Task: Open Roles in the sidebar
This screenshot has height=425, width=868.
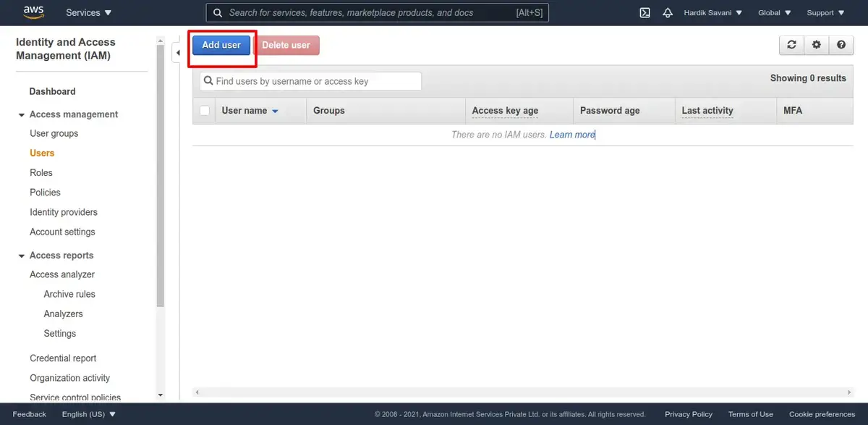Action: (41, 172)
